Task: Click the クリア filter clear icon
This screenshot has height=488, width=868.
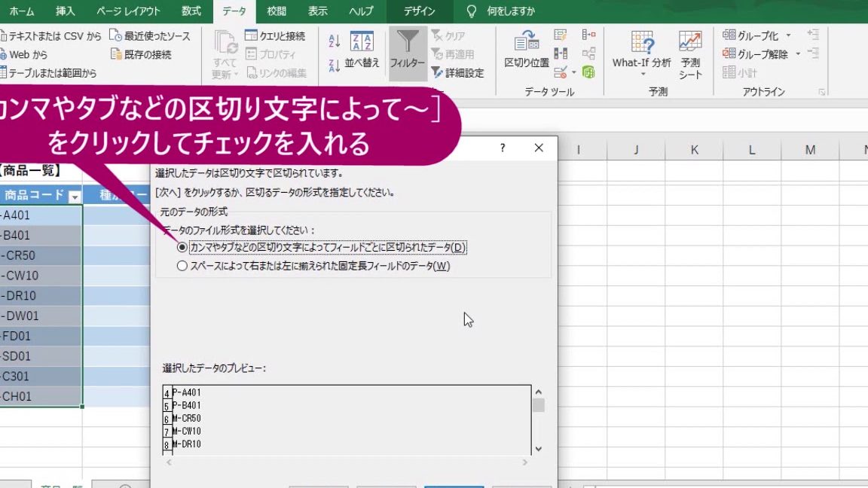Action: [437, 35]
